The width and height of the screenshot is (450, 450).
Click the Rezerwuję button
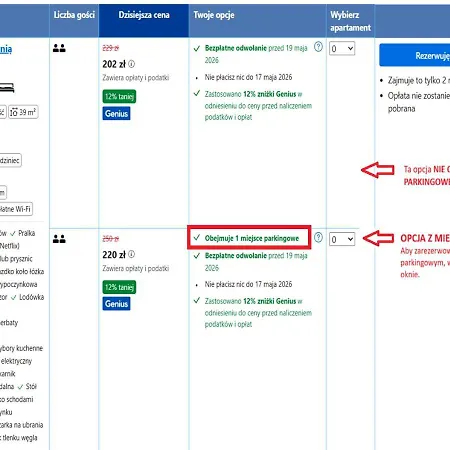coord(415,55)
